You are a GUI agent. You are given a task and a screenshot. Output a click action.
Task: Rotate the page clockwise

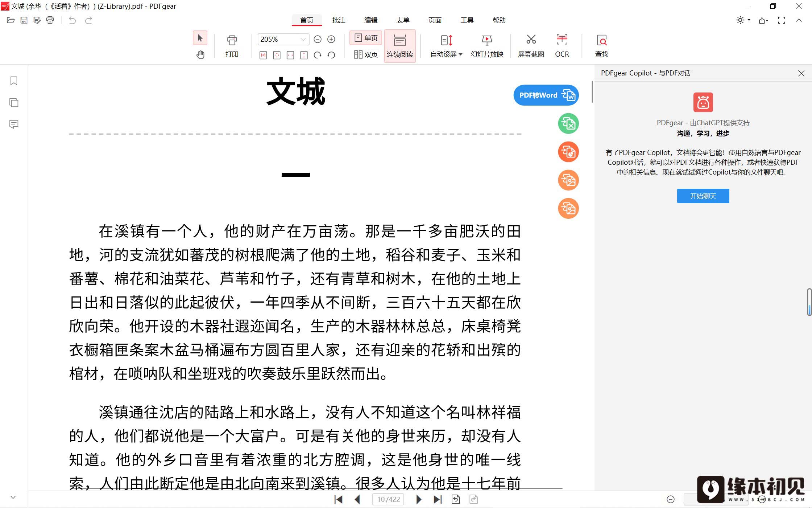pos(318,55)
